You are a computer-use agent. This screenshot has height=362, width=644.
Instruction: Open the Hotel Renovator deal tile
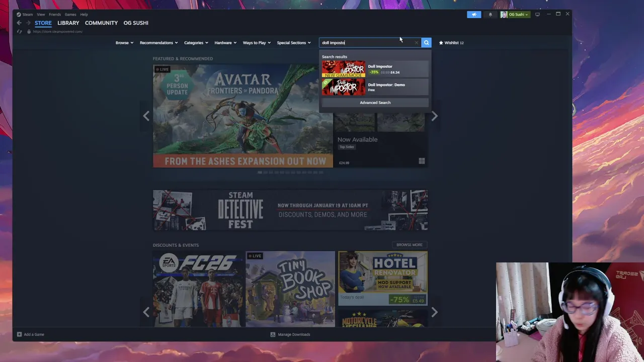383,279
